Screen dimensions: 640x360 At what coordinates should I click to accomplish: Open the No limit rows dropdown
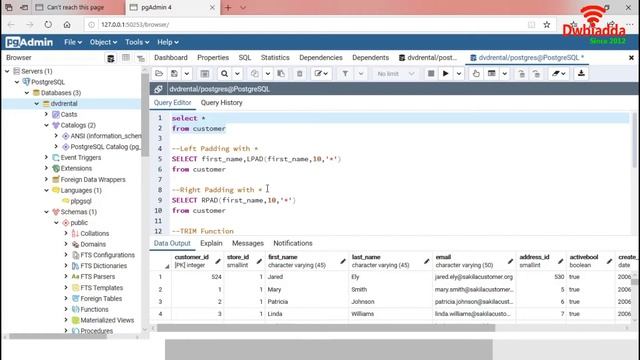[395, 73]
